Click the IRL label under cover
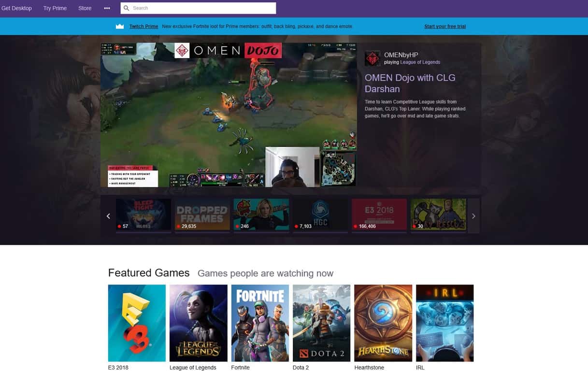Viewport: 588px width, 371px height. click(420, 368)
